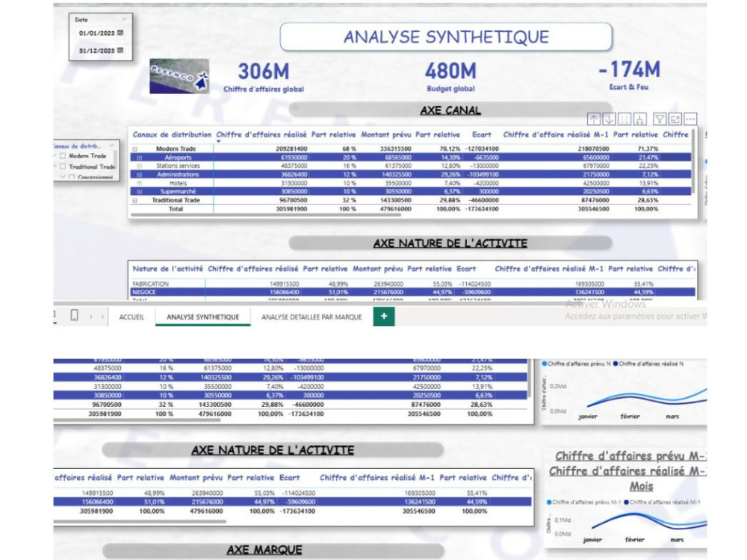747x560 pixels.
Task: Expand the Aéroports row
Action: click(x=139, y=158)
